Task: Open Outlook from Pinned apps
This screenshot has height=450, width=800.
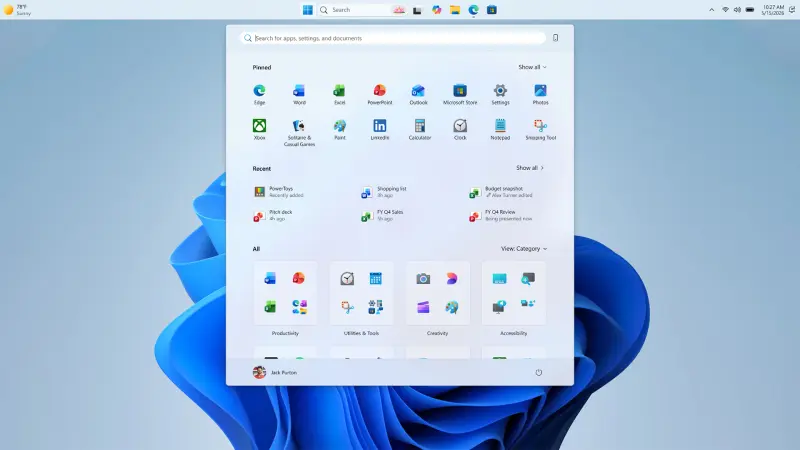Action: tap(418, 94)
